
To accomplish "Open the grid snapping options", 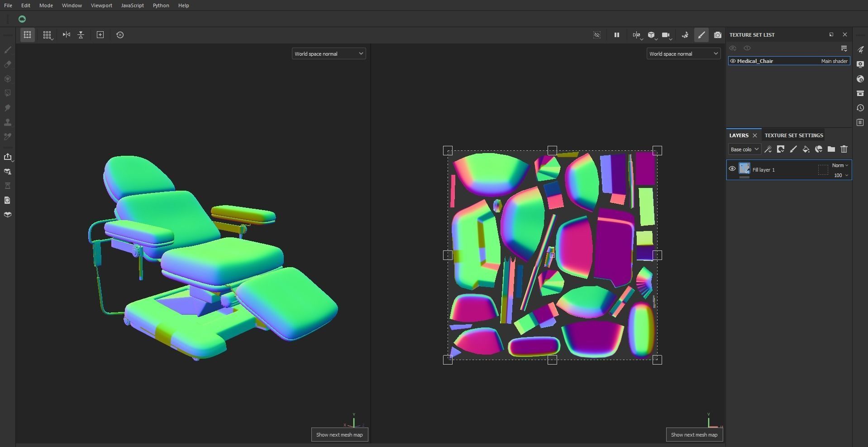I will [47, 35].
